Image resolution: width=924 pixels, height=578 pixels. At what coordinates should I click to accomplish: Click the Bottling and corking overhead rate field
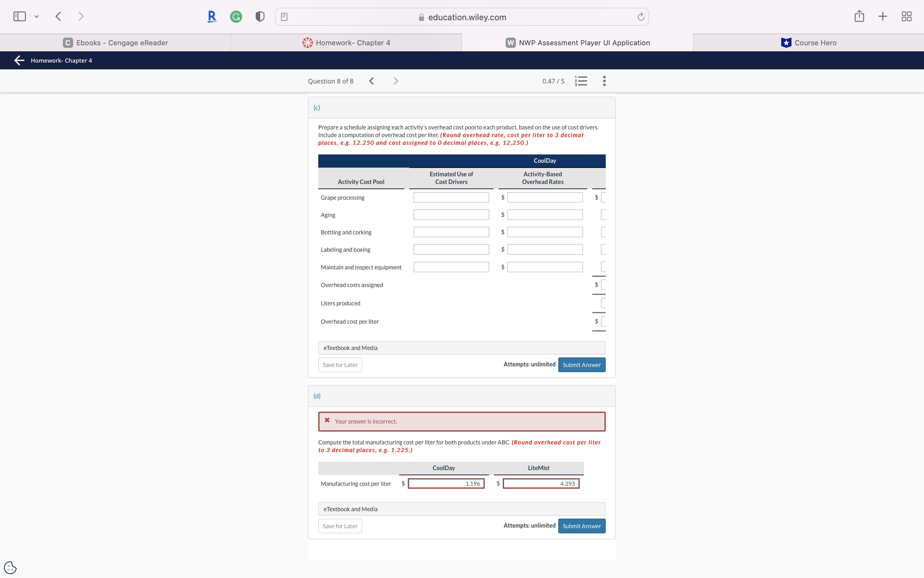(545, 232)
